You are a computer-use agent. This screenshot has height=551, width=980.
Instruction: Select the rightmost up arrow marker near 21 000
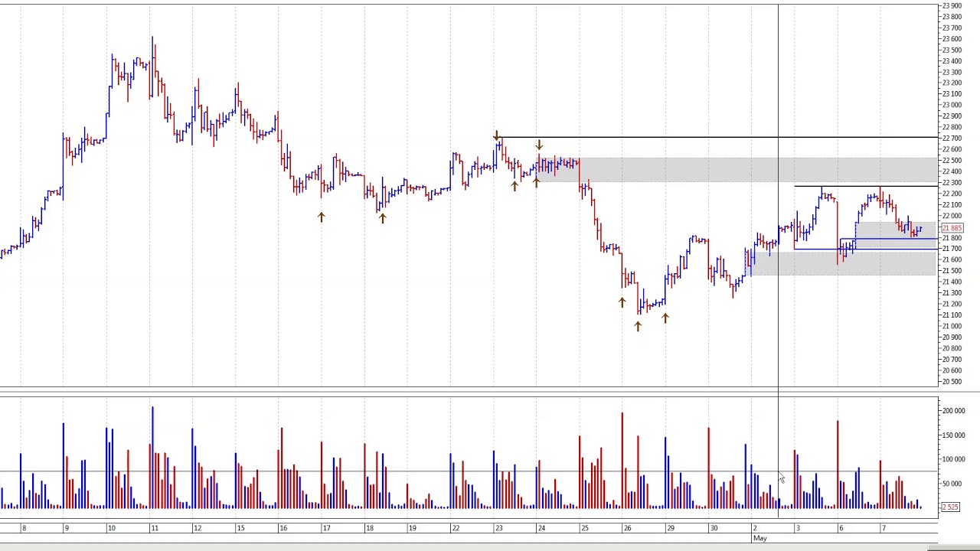tap(665, 318)
